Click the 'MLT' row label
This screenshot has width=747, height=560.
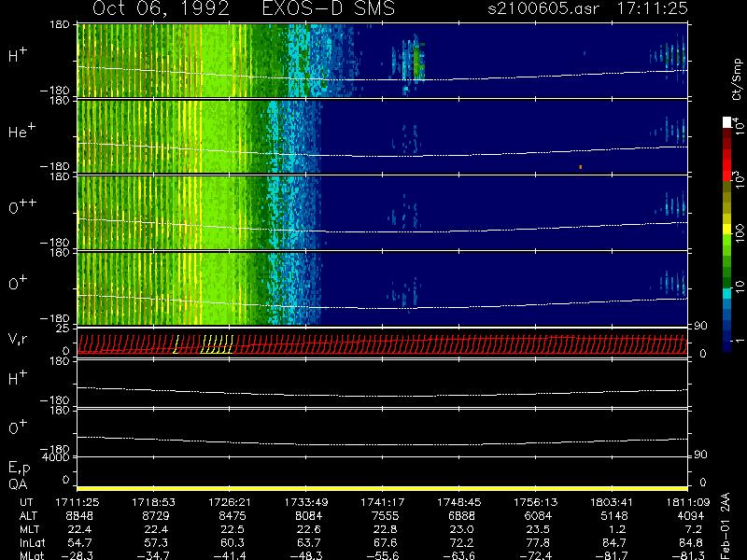29,529
